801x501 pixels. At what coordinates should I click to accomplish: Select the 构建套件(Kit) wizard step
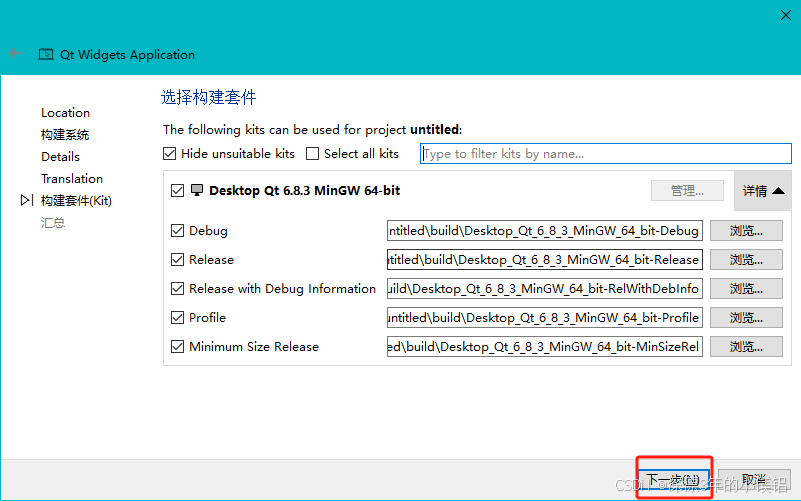point(76,201)
